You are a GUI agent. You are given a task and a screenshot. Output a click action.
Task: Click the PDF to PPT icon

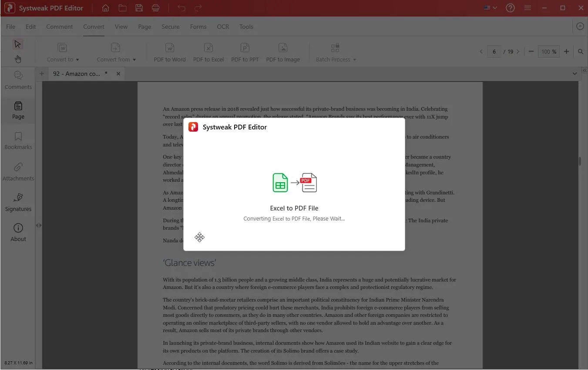245,48
